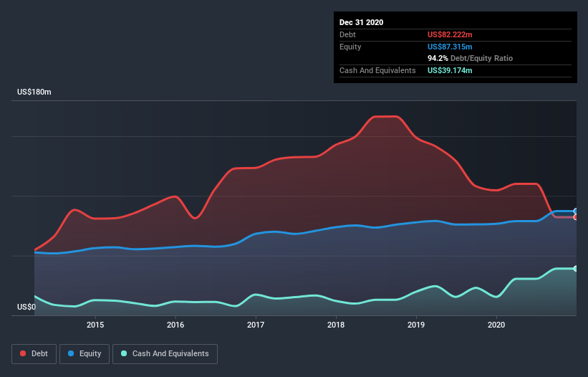Click the US$180m y-axis label
Screen dimensions: 588x377
(34, 92)
